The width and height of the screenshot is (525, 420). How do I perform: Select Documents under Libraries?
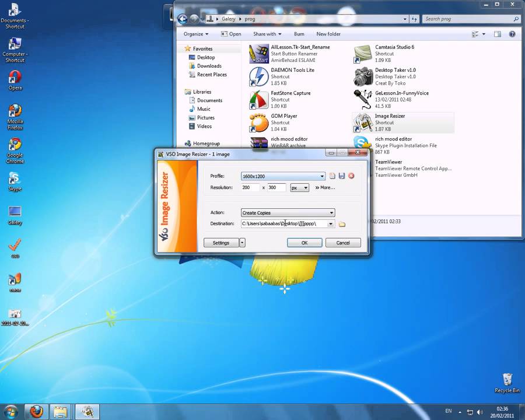pyautogui.click(x=209, y=100)
